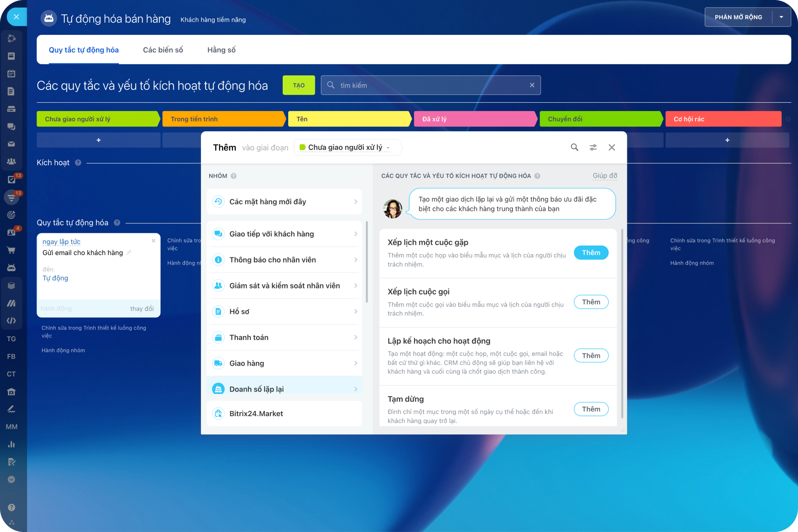Expand the Chưa giao người xử lý stage dropdown
Screen dimensions: 798x532
pos(345,148)
